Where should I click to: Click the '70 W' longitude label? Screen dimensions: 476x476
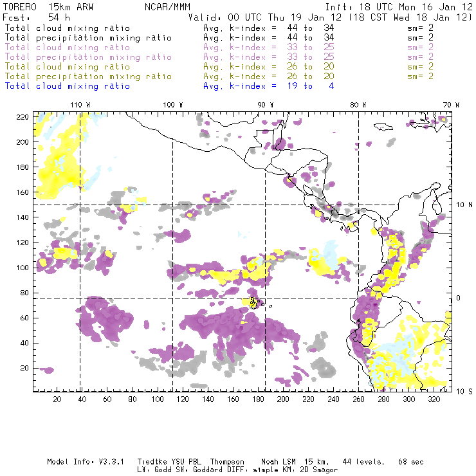point(452,105)
